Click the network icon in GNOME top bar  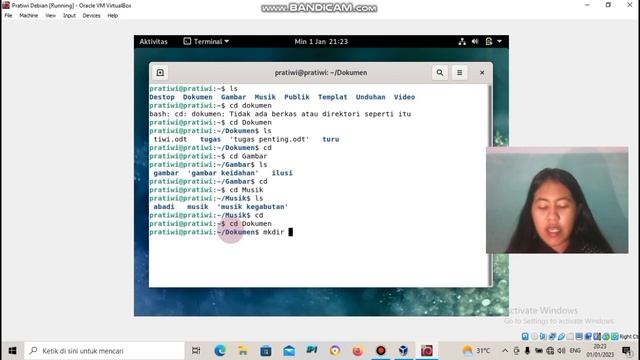click(x=462, y=42)
